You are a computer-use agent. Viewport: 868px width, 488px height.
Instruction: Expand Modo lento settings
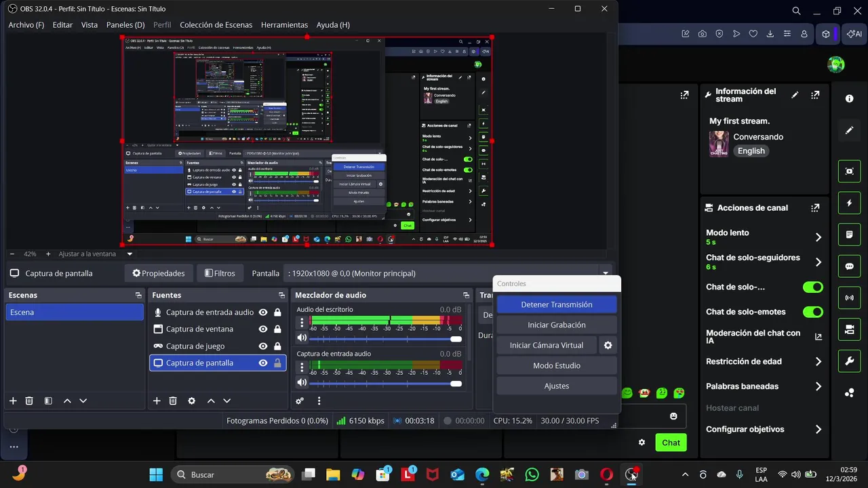818,237
